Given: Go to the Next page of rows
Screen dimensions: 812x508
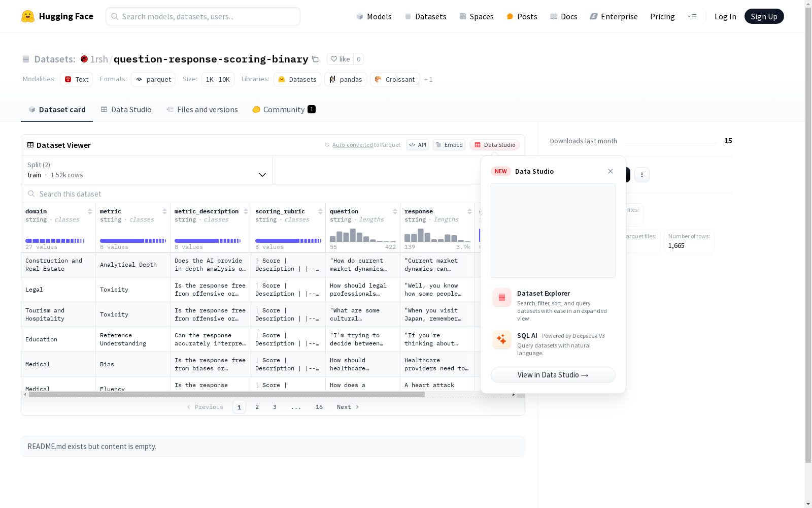Looking at the screenshot, I should 348,407.
